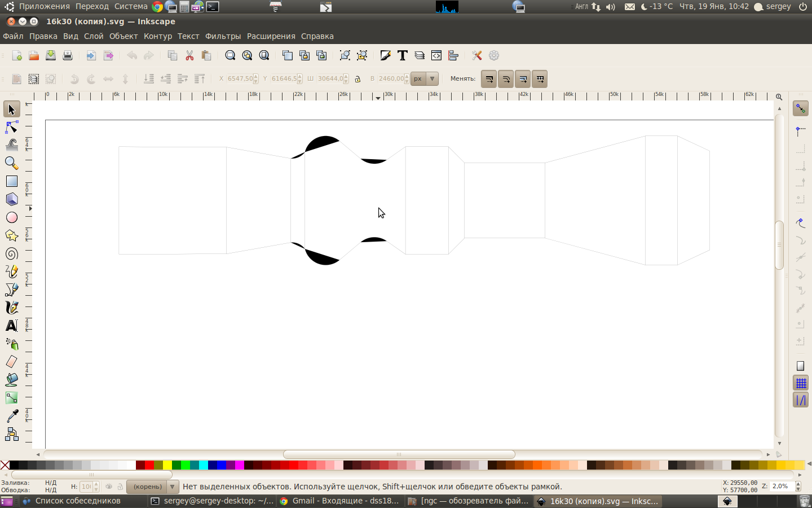Screen dimensions: 812x508
Task: Switch to Gmail window in taskbar
Action: 340,501
